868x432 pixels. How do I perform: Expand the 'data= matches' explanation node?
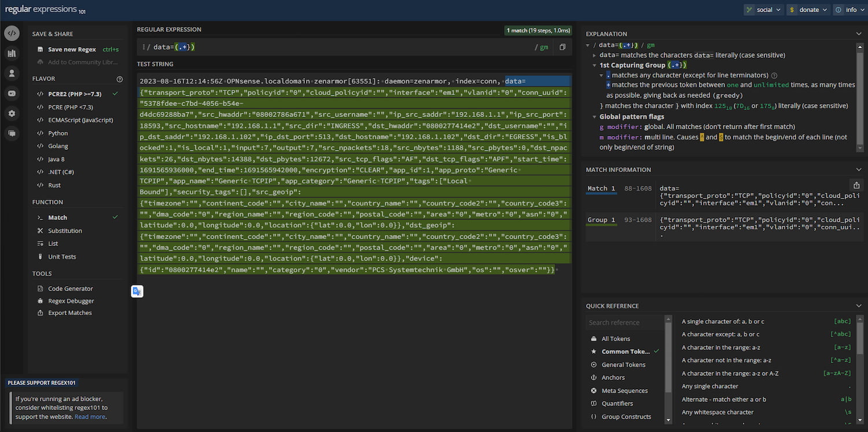pyautogui.click(x=594, y=56)
